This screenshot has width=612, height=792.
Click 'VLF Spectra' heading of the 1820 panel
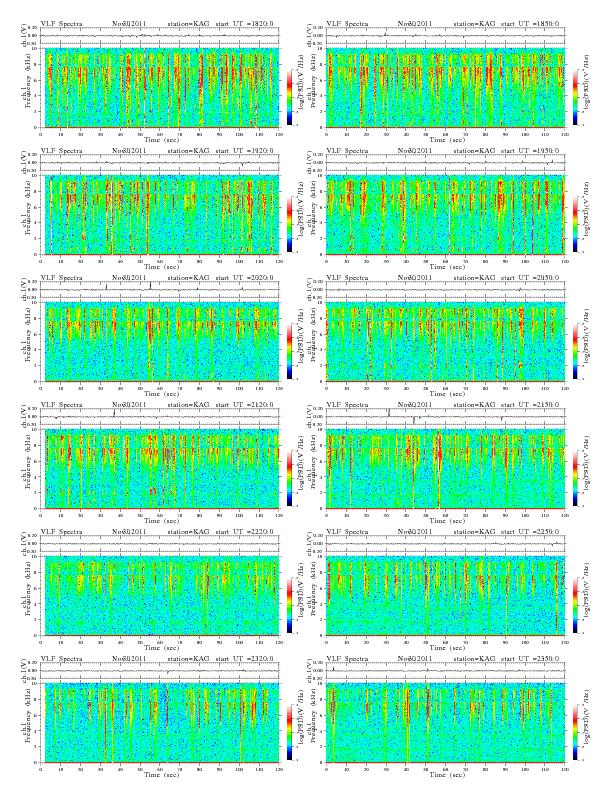pyautogui.click(x=61, y=24)
